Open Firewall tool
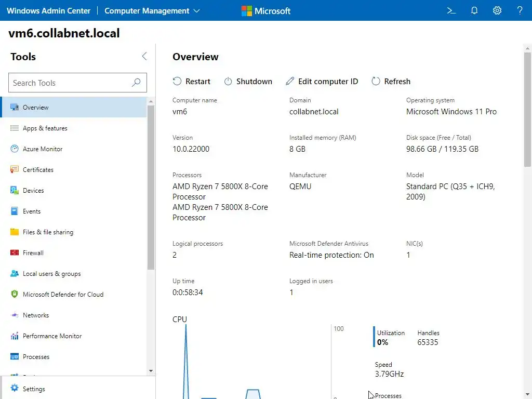Viewport: 532px width, 399px height. coord(74,252)
